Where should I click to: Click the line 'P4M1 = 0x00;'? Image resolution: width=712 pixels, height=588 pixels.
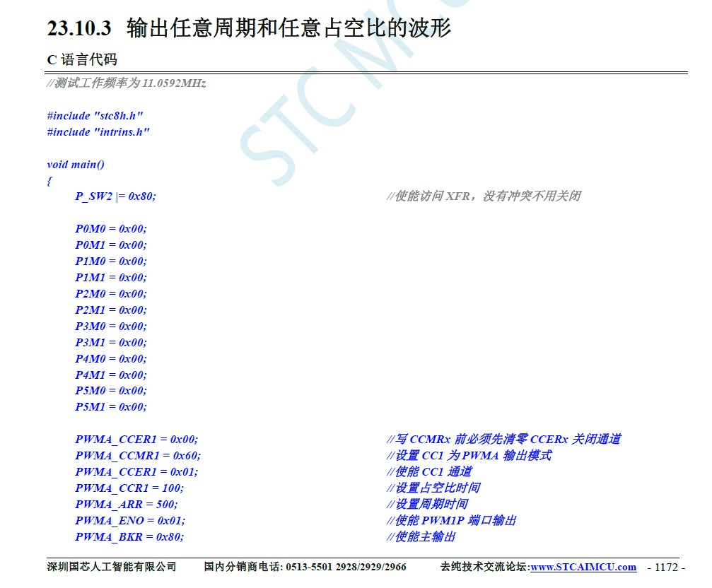(x=111, y=375)
